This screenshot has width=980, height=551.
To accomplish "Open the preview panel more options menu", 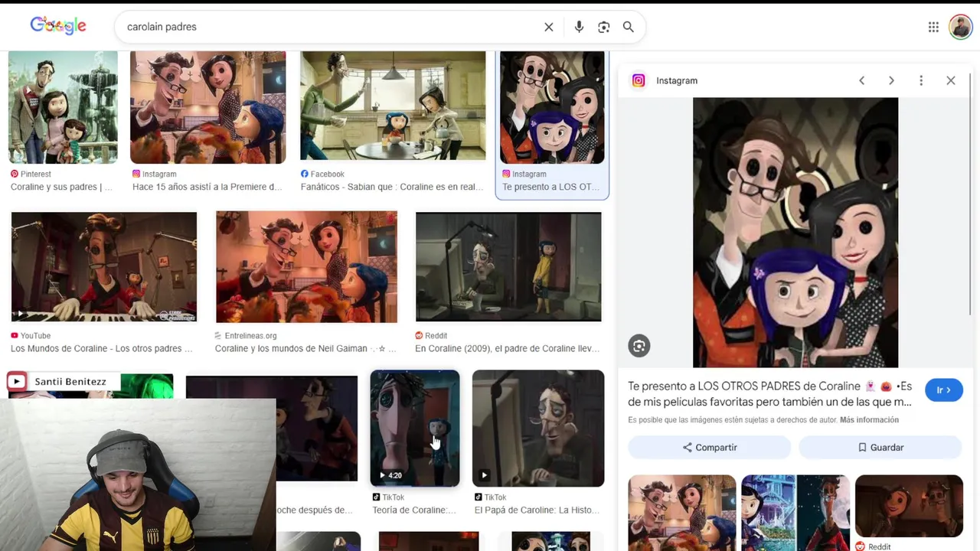I will (921, 80).
